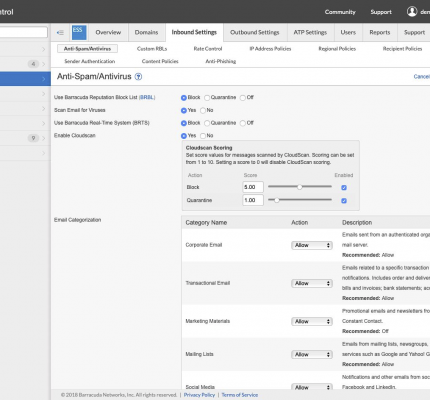Select Yes for Enable Cloudscan
The height and width of the screenshot is (400, 430).
point(184,136)
